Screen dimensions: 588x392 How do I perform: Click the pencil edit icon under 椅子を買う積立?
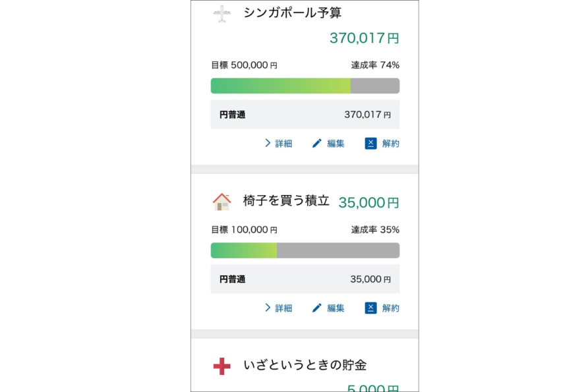[317, 308]
